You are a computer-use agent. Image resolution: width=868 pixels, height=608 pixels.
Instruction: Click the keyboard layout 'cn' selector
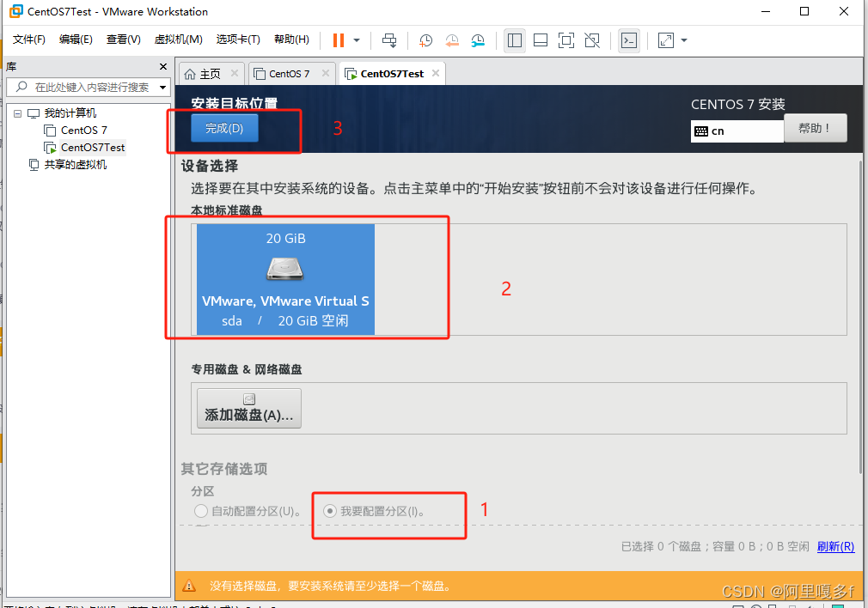pos(737,128)
